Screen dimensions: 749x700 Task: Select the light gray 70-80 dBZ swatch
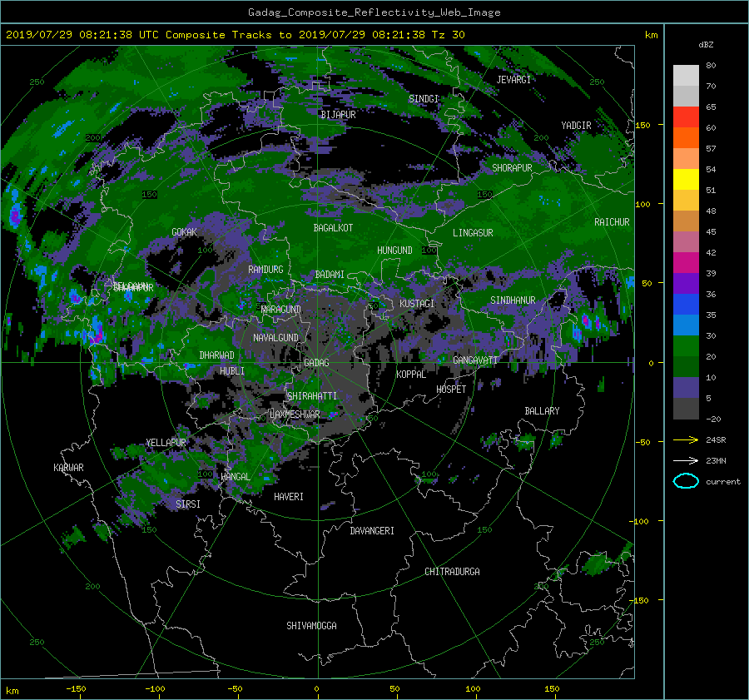click(x=686, y=76)
